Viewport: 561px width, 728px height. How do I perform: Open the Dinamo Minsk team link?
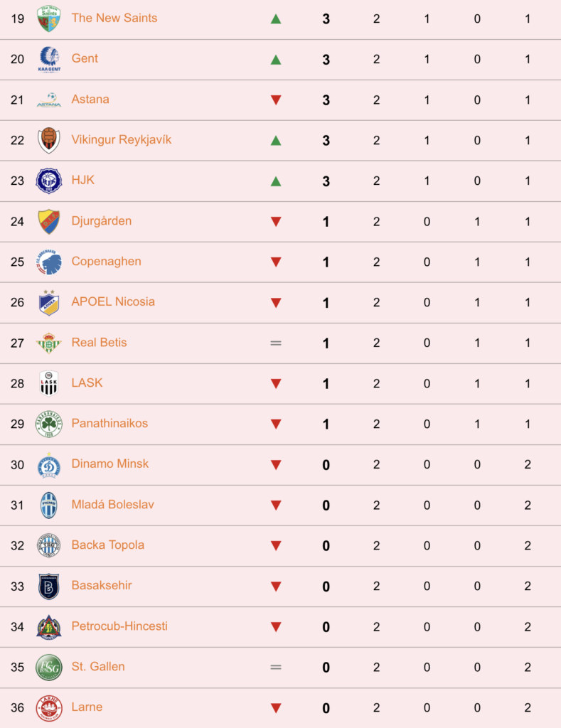tap(110, 464)
